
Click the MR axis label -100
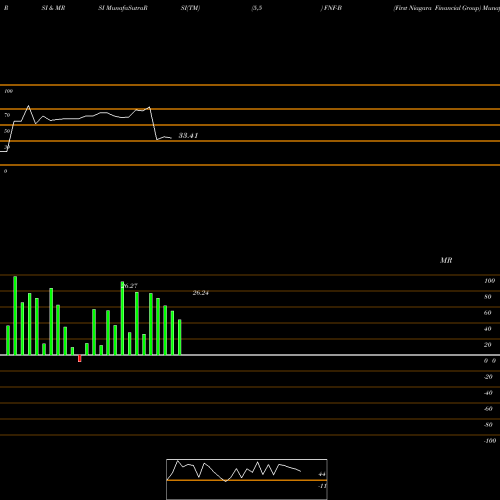pyautogui.click(x=490, y=441)
